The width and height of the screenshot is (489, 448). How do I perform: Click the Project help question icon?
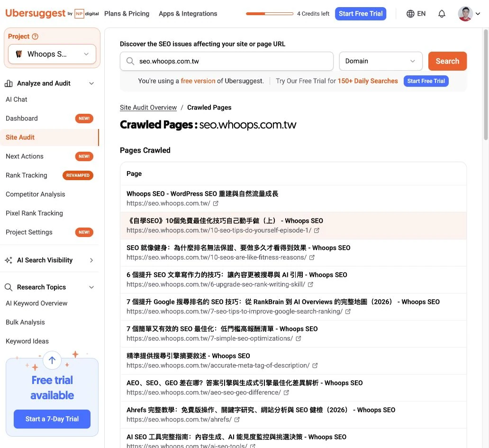pos(35,37)
